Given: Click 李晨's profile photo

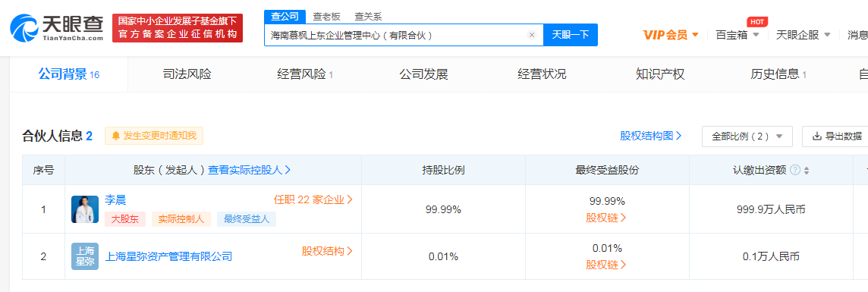Looking at the screenshot, I should pyautogui.click(x=85, y=209).
